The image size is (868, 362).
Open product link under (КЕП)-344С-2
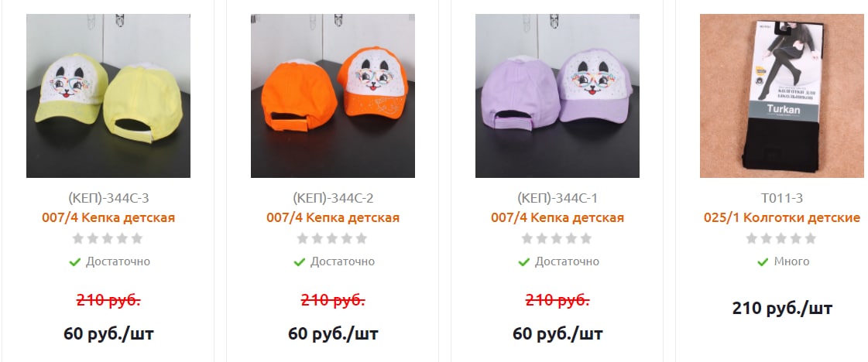tap(333, 218)
